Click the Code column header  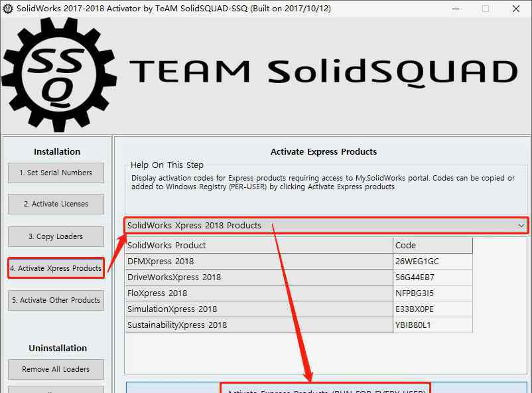coord(432,245)
